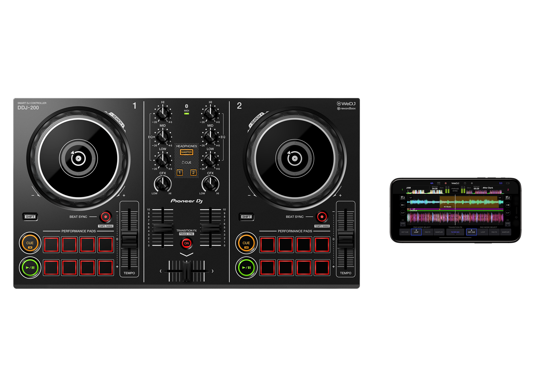Turn on Transition FX with the ON button
534x392 pixels.
(x=187, y=244)
